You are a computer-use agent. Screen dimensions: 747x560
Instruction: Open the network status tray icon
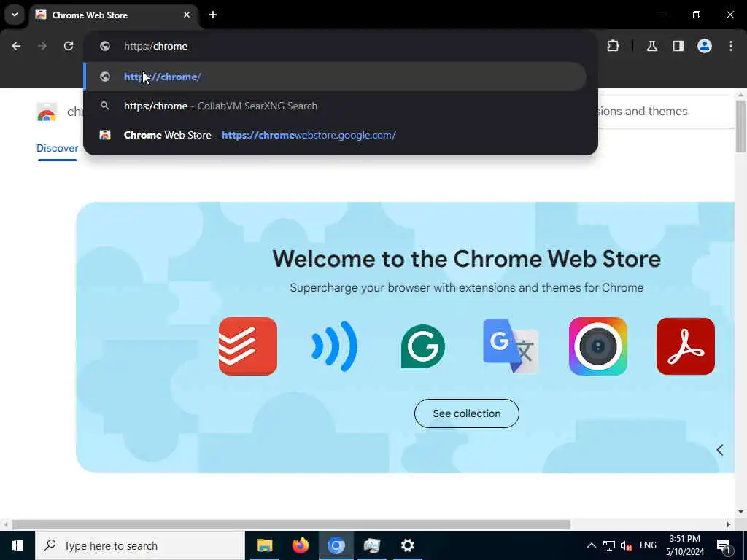[609, 545]
